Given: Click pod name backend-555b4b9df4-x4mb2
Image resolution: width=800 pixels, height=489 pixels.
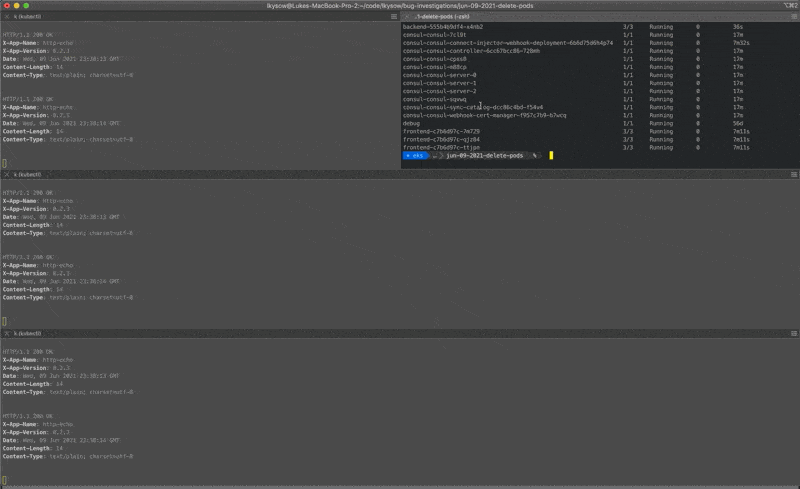Looking at the screenshot, I should click(x=443, y=27).
